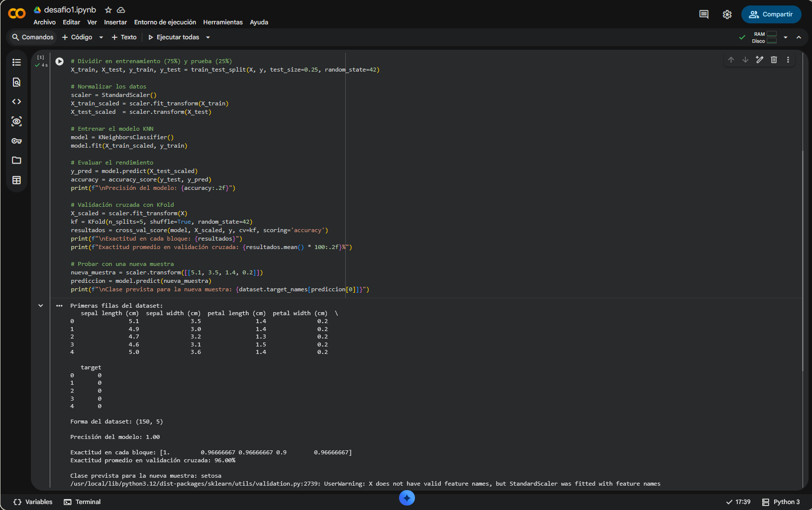Open the find and replace sidebar icon

(x=16, y=82)
